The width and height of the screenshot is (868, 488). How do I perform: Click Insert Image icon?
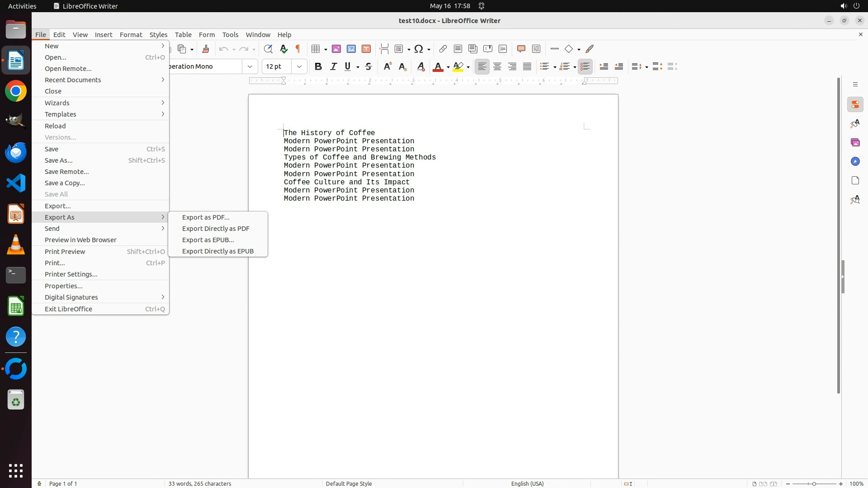pyautogui.click(x=336, y=49)
